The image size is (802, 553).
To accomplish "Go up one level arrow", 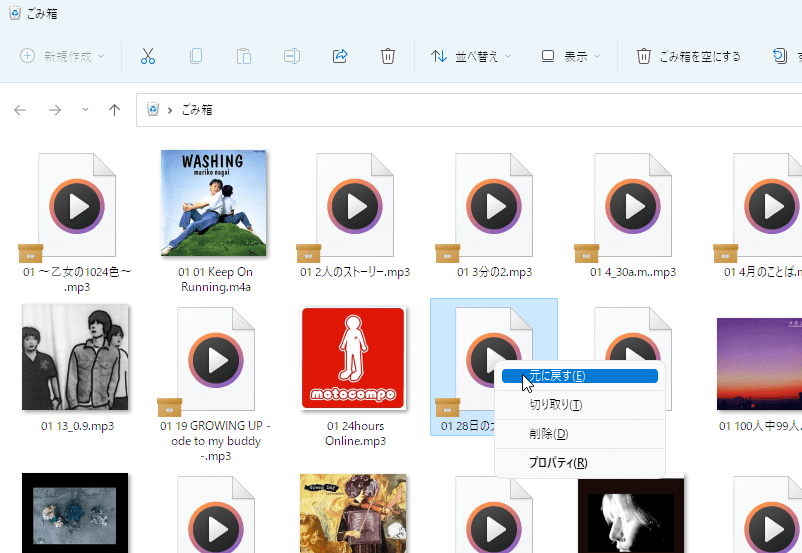I will tap(115, 110).
